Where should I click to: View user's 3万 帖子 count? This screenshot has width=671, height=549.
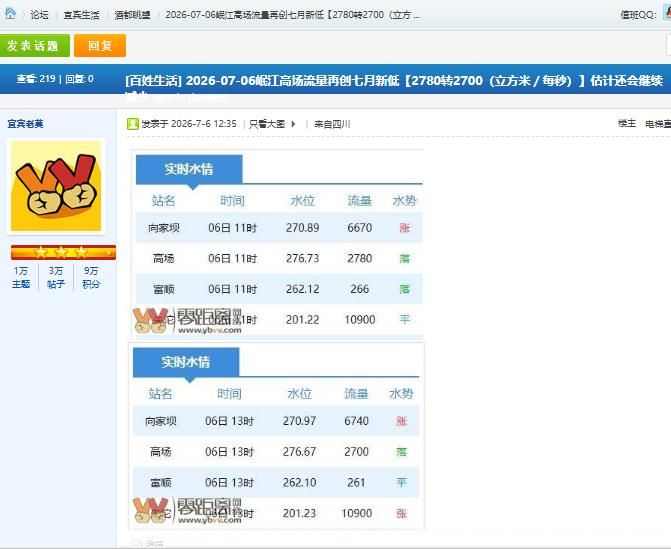click(56, 277)
